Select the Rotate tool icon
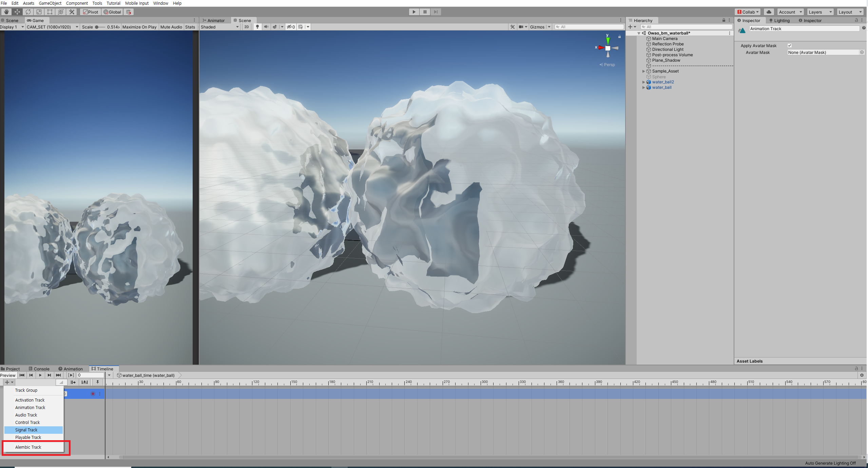The height and width of the screenshot is (468, 868). click(x=28, y=12)
